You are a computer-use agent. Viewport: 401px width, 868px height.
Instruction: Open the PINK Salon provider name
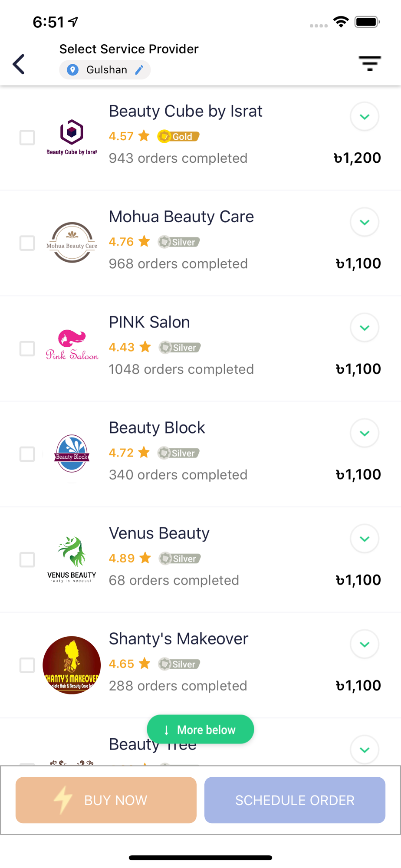coord(149,322)
